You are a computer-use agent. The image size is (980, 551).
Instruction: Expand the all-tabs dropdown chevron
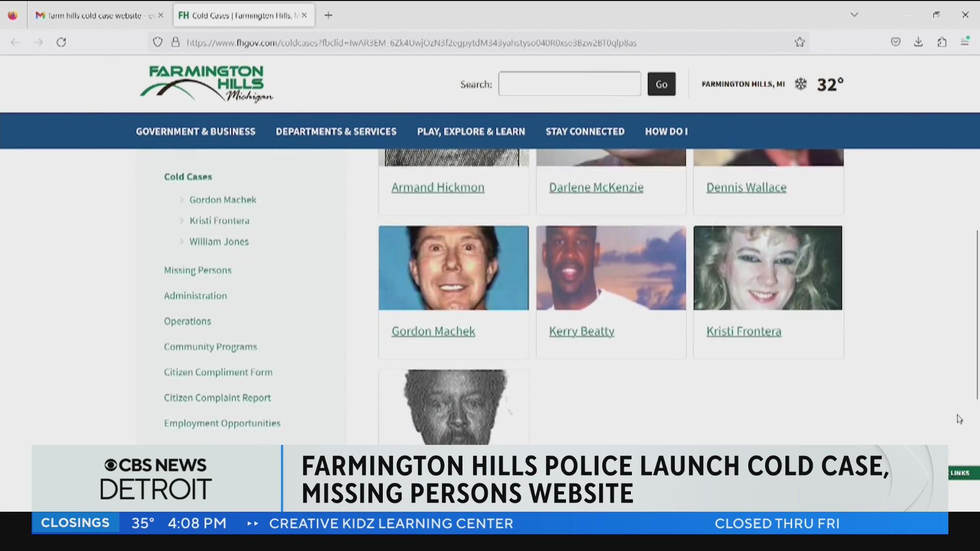point(854,15)
